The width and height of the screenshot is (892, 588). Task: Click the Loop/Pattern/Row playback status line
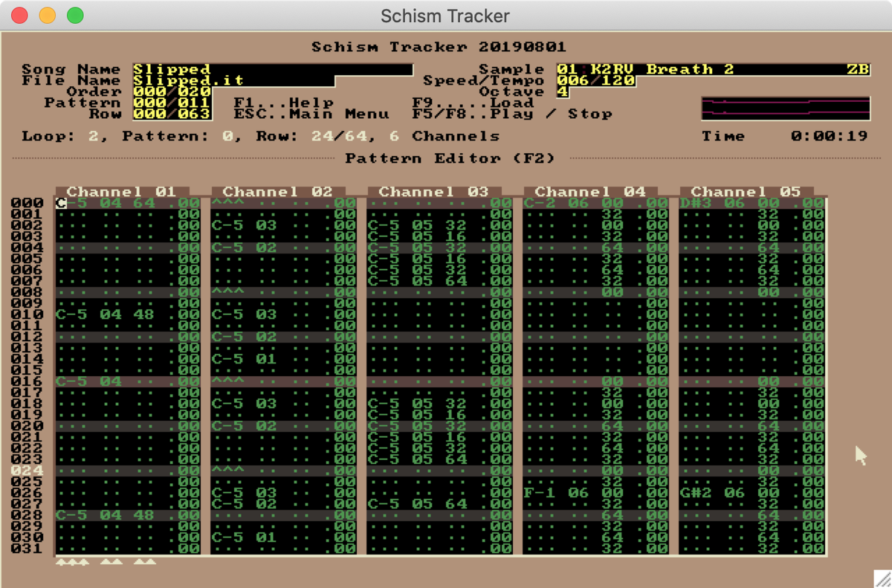pyautogui.click(x=261, y=136)
